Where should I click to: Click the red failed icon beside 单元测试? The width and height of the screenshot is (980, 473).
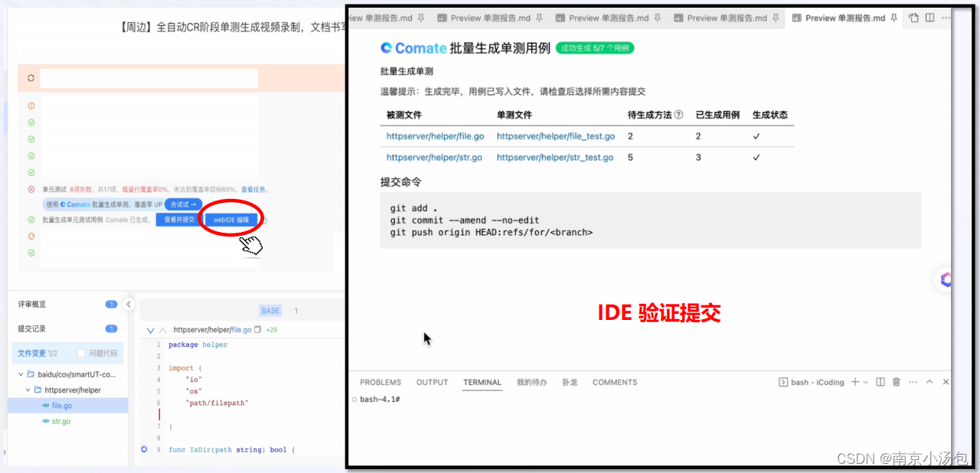click(x=31, y=189)
